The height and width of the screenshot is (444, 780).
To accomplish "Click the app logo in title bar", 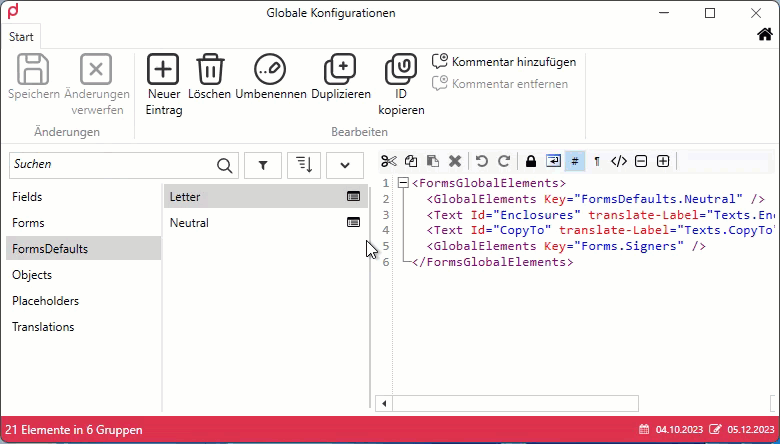I will 13,11.
